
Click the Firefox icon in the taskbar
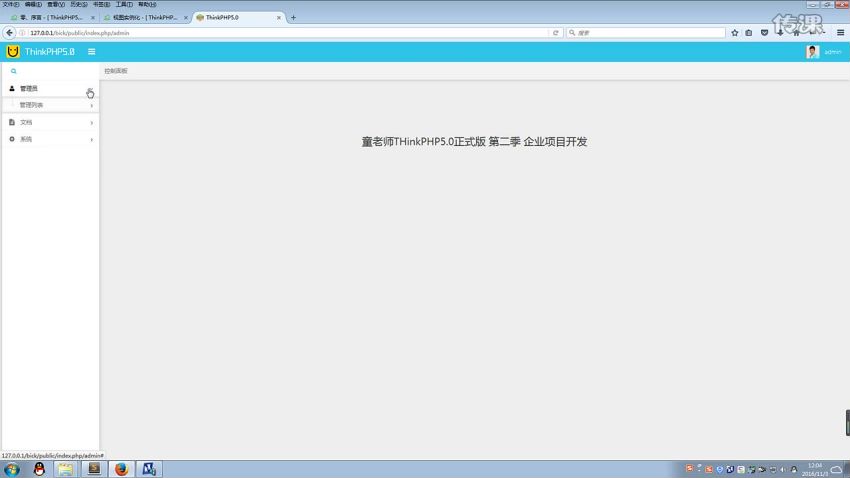[x=121, y=469]
